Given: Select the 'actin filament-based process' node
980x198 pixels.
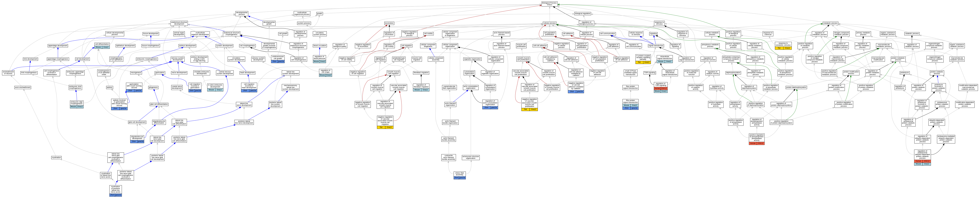Looking at the screenshot, I should (501, 33).
